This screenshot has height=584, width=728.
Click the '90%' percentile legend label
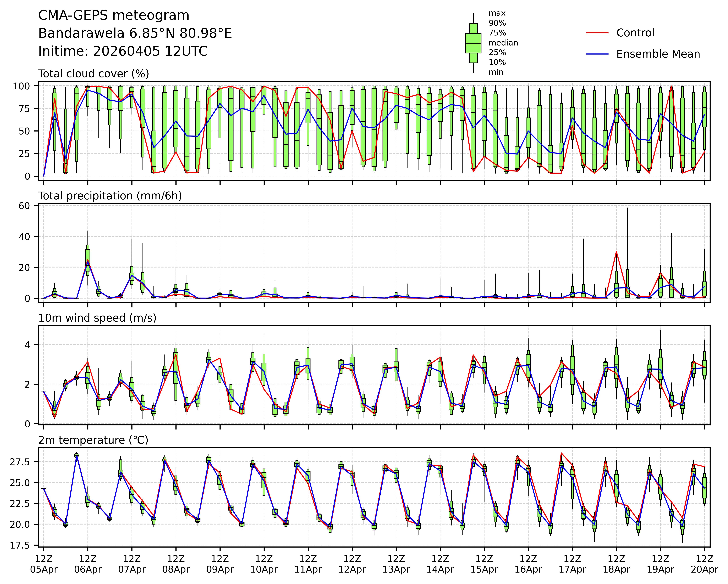(497, 23)
